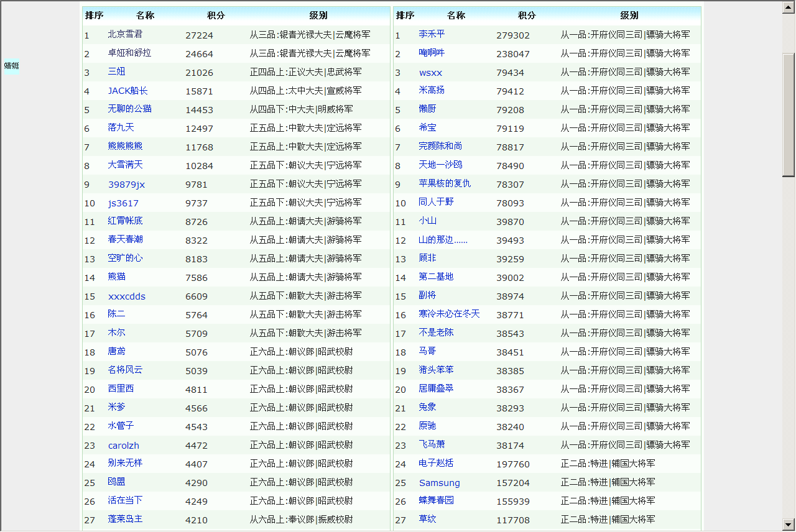Click the 居庸叠翠 name link
The width and height of the screenshot is (796, 532).
click(x=437, y=388)
